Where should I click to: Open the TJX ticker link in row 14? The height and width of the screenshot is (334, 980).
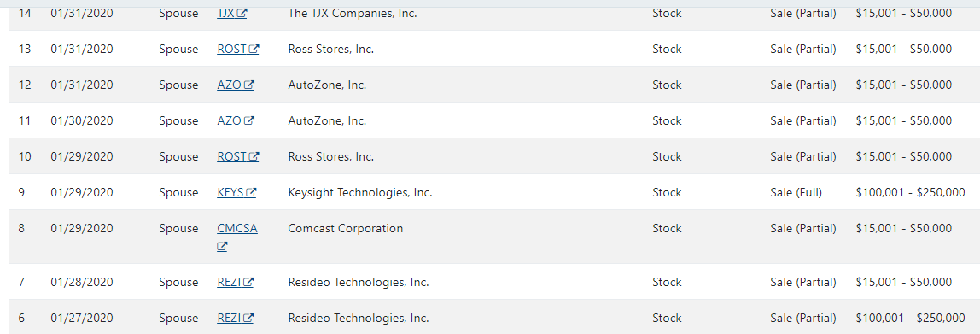pos(231,13)
